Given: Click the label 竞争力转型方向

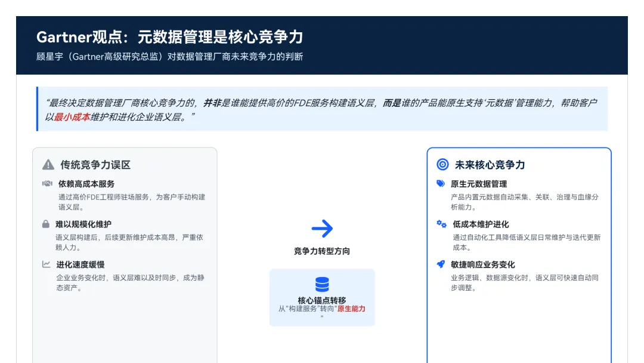Looking at the screenshot, I should pyautogui.click(x=322, y=251).
